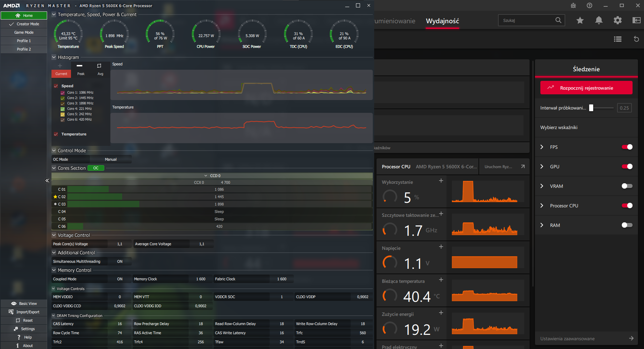
Task: Switch to the Wydajność tab
Action: (442, 21)
